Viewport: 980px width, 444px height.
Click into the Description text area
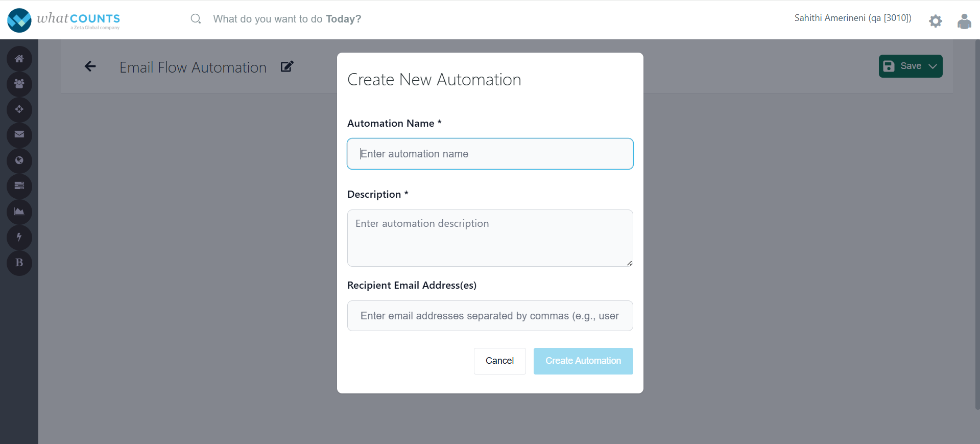click(x=490, y=238)
